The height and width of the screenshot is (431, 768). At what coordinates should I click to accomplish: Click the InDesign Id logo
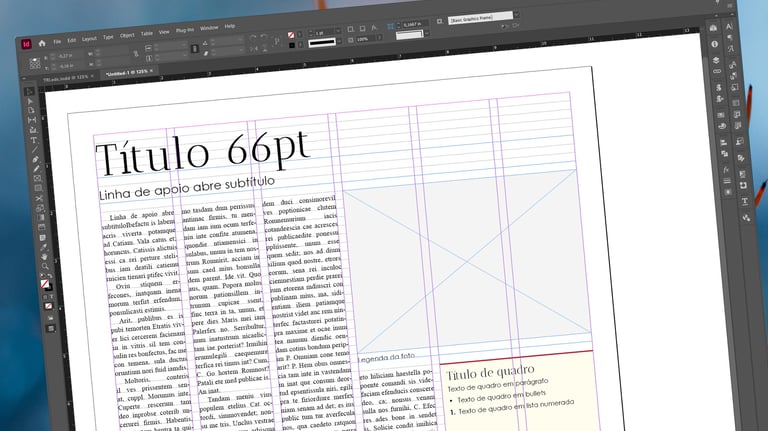[26, 44]
